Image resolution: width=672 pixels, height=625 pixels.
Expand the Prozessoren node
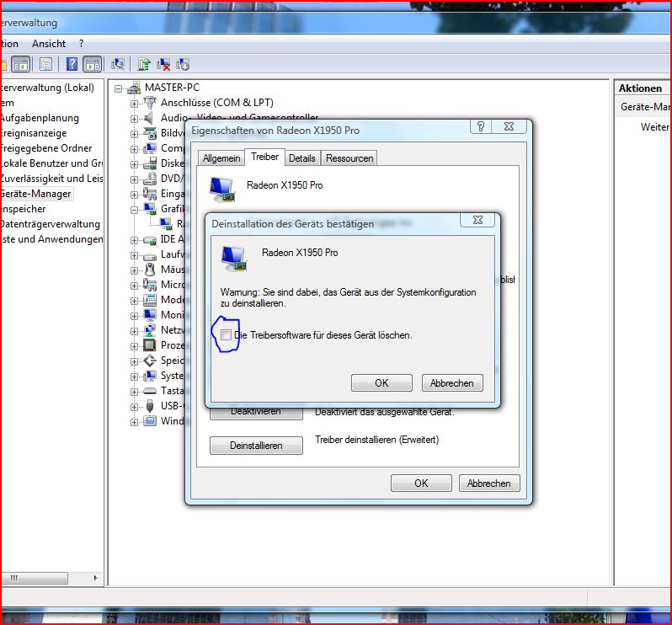point(134,346)
